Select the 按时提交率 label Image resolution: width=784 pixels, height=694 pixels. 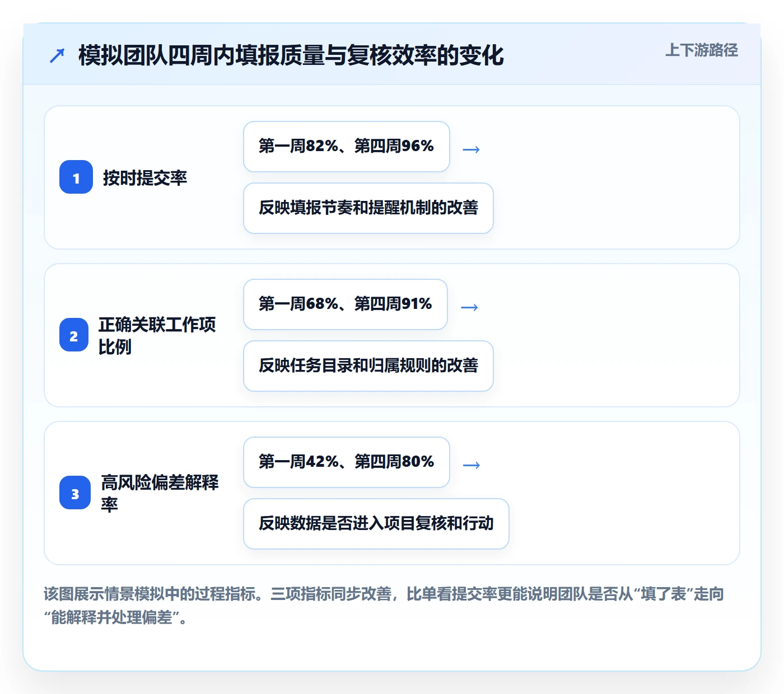pyautogui.click(x=144, y=177)
